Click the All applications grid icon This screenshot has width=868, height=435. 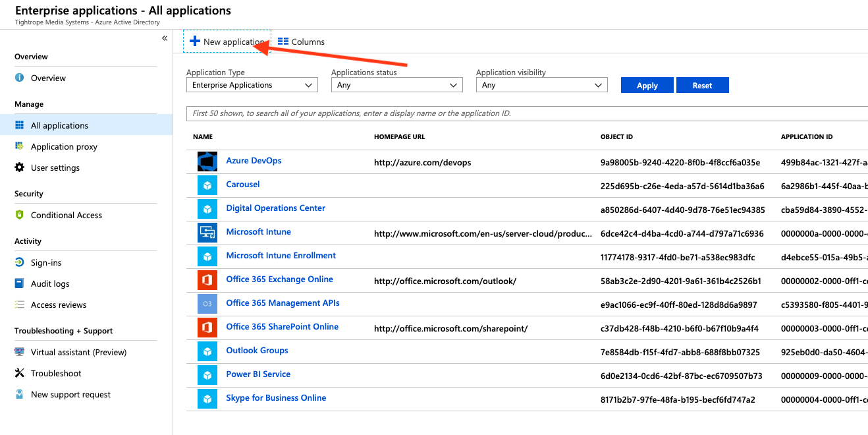click(19, 125)
